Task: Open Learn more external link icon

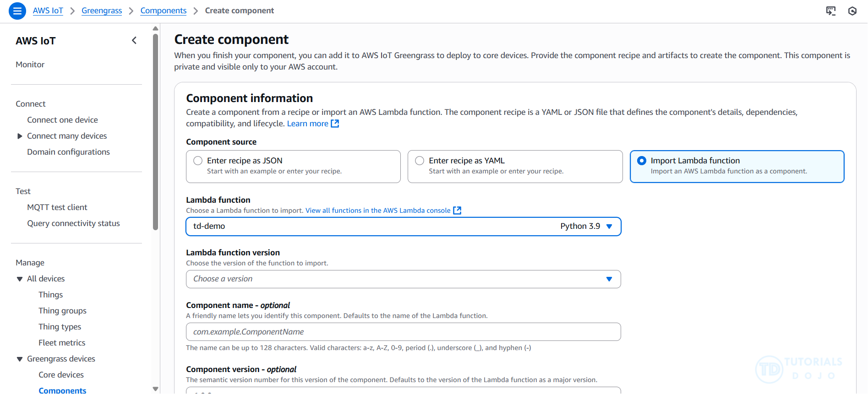Action: [x=335, y=123]
